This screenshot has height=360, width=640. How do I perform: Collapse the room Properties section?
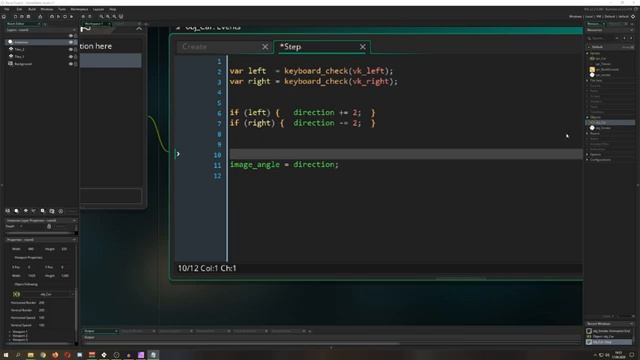tap(74, 240)
